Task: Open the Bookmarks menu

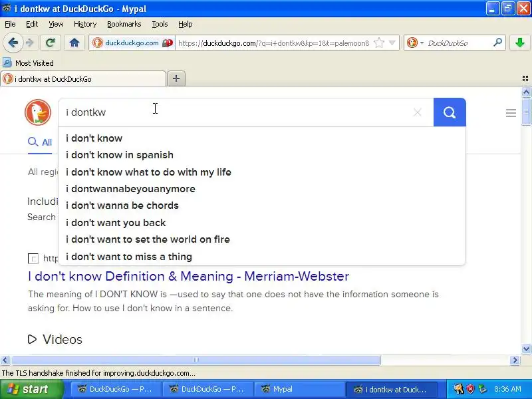Action: click(124, 24)
